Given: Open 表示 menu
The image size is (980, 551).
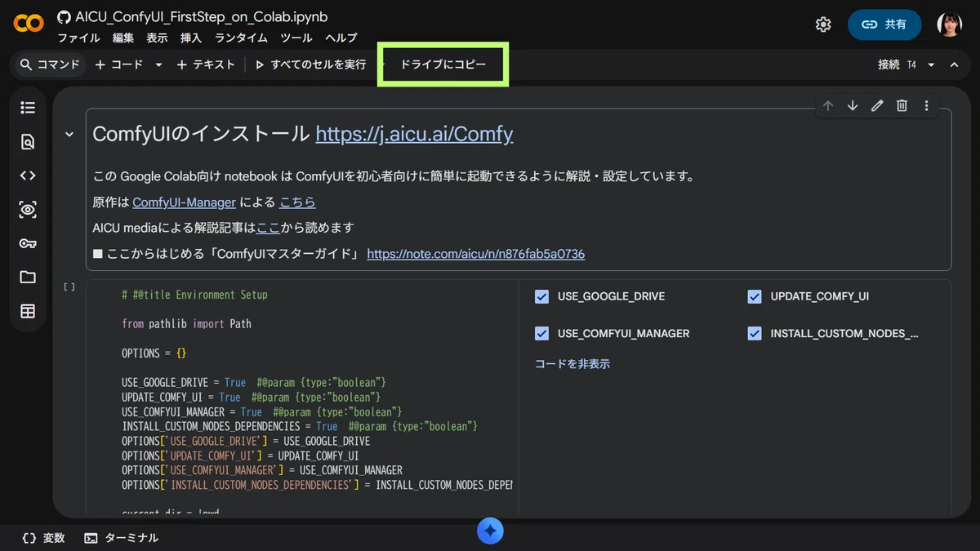Looking at the screenshot, I should click(x=157, y=38).
